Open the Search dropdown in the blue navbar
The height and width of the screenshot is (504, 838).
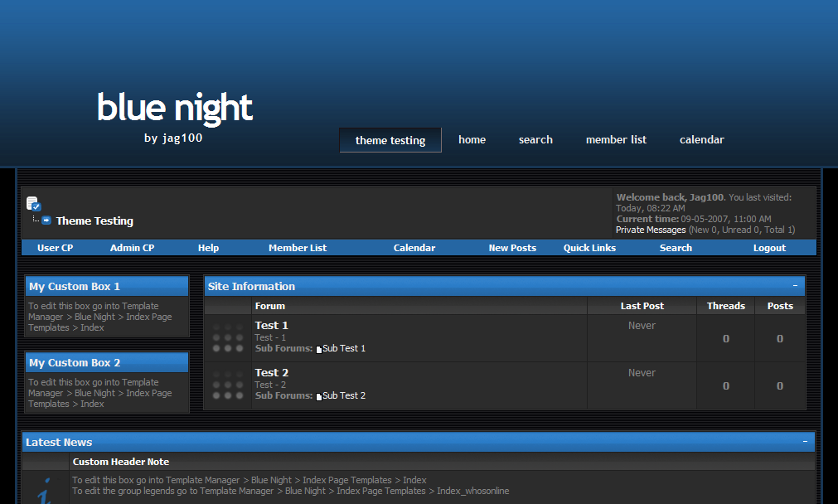676,248
